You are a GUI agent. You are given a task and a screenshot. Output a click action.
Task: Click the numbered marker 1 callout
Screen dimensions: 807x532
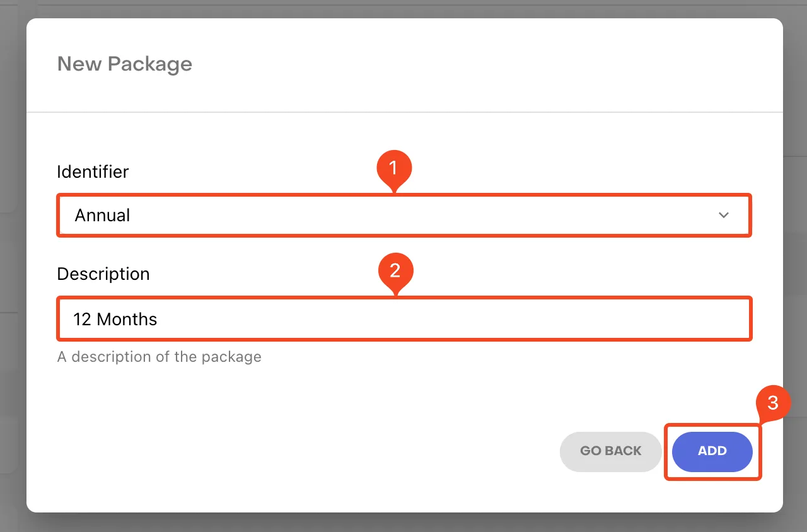[x=394, y=170]
